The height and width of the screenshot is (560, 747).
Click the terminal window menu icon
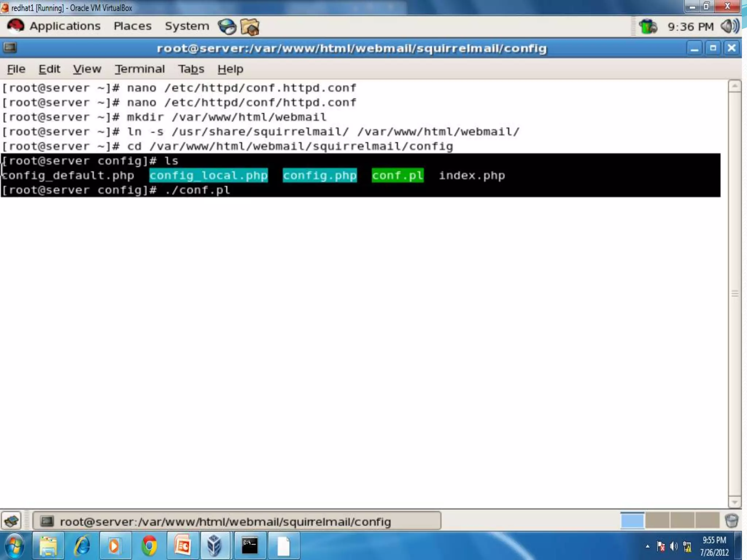click(10, 48)
